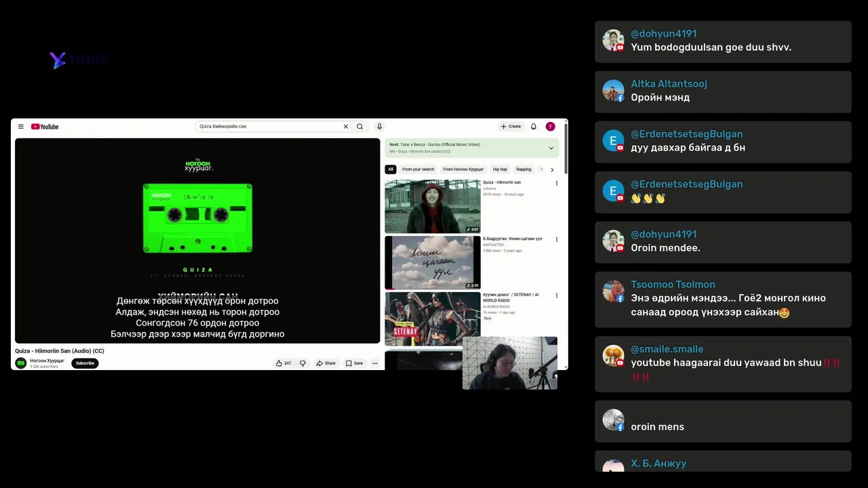Select the From Ногоон Хуурцаг chip
Viewport: 868px width, 488px height.
point(463,169)
